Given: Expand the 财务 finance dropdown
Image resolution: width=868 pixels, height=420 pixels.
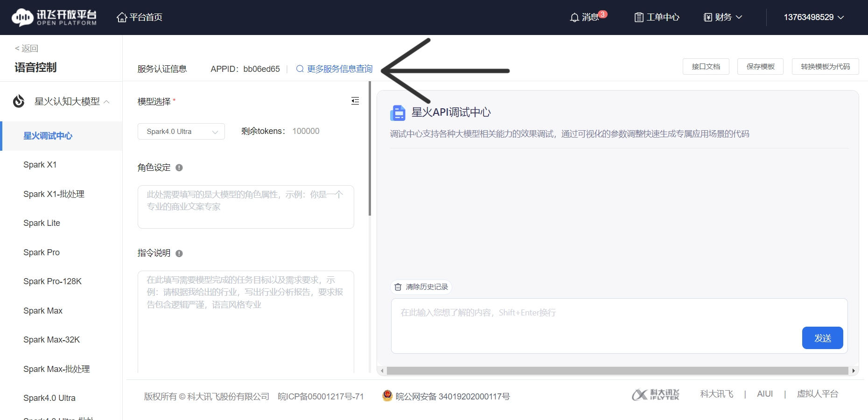Looking at the screenshot, I should click(723, 17).
